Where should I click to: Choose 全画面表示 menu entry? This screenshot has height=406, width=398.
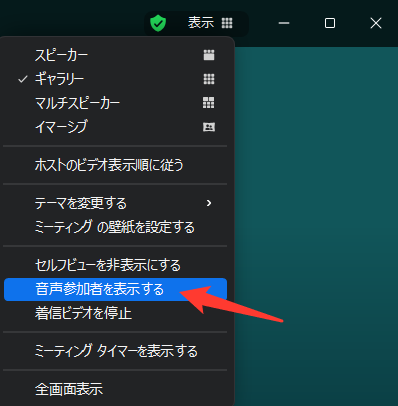tap(115, 389)
